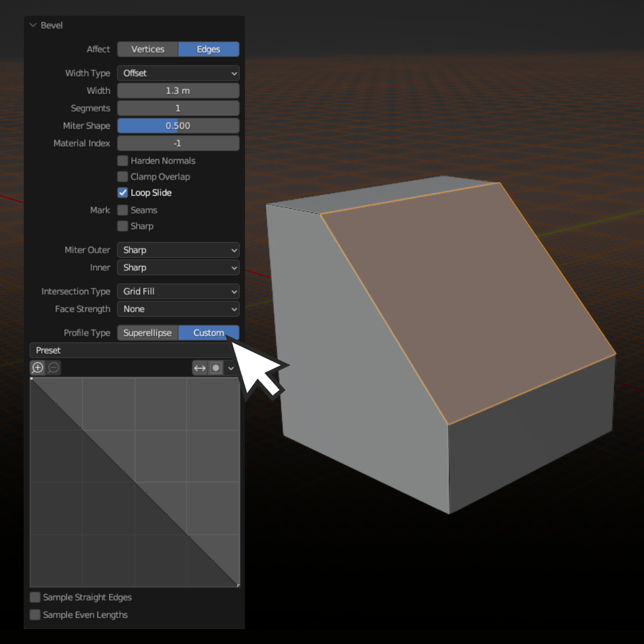Adjust the Miter Shape slider at 0.500
644x644 pixels.
(178, 126)
